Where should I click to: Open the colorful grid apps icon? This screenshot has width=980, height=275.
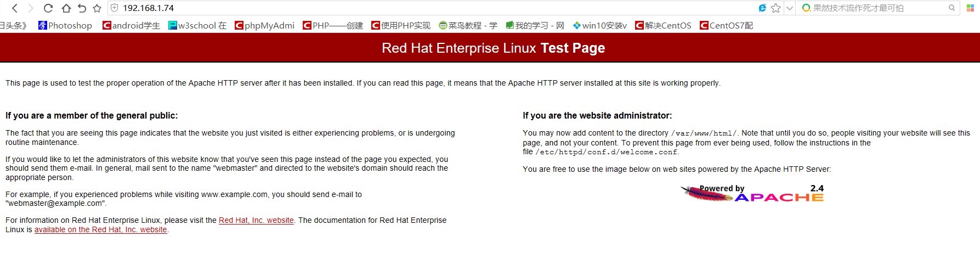[x=970, y=8]
